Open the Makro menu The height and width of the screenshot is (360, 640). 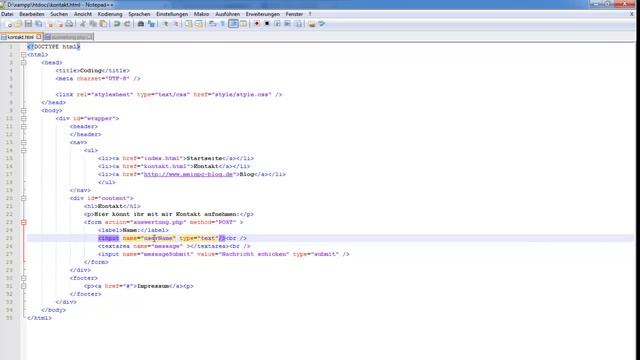tap(201, 14)
